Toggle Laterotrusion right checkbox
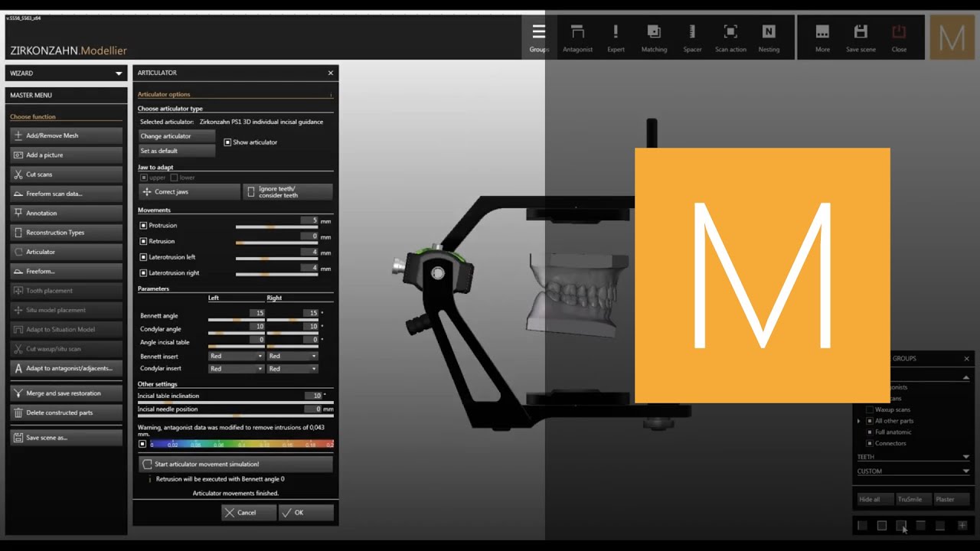The width and height of the screenshot is (980, 551). tap(143, 272)
